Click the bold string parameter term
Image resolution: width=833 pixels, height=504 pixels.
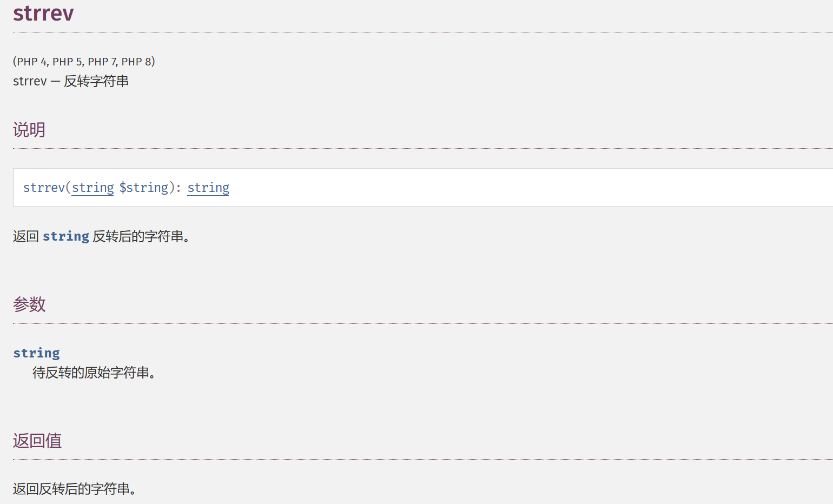click(x=36, y=353)
